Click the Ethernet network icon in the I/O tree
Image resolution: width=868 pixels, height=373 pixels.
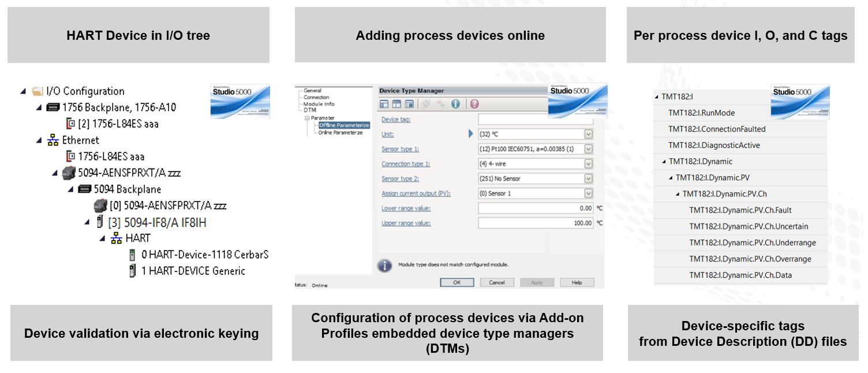[x=53, y=140]
